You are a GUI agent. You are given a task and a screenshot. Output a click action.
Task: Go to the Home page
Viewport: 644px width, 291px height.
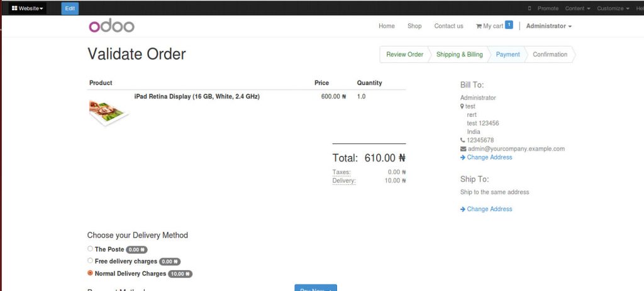tap(387, 26)
